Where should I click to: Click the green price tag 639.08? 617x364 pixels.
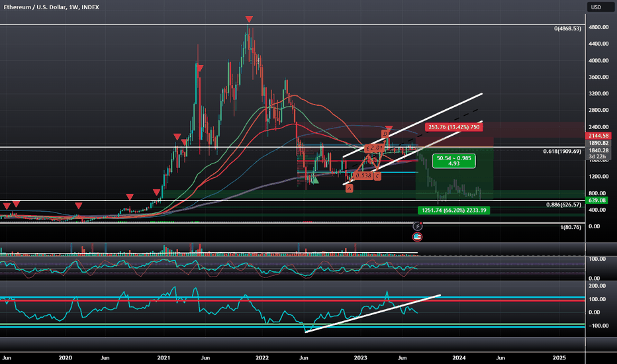pyautogui.click(x=597, y=201)
